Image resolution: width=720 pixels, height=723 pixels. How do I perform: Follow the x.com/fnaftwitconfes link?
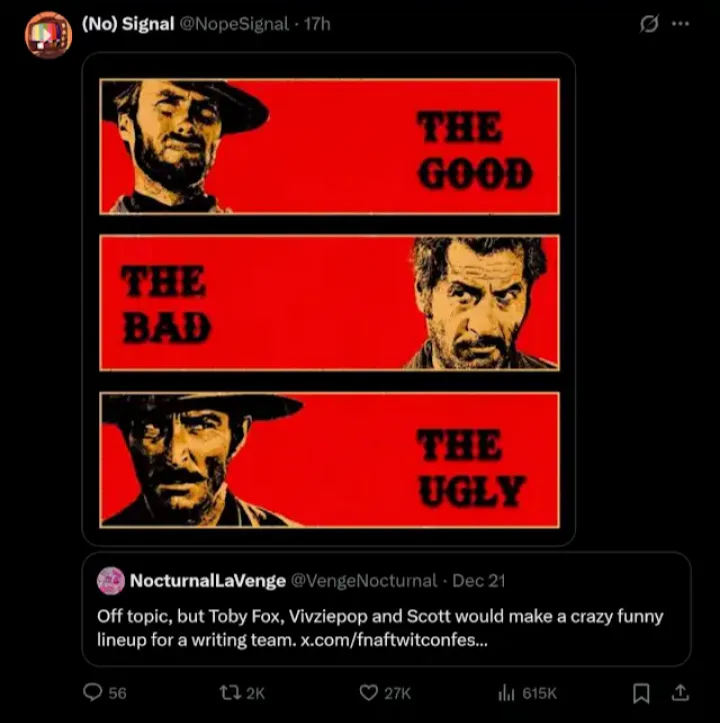tap(394, 639)
